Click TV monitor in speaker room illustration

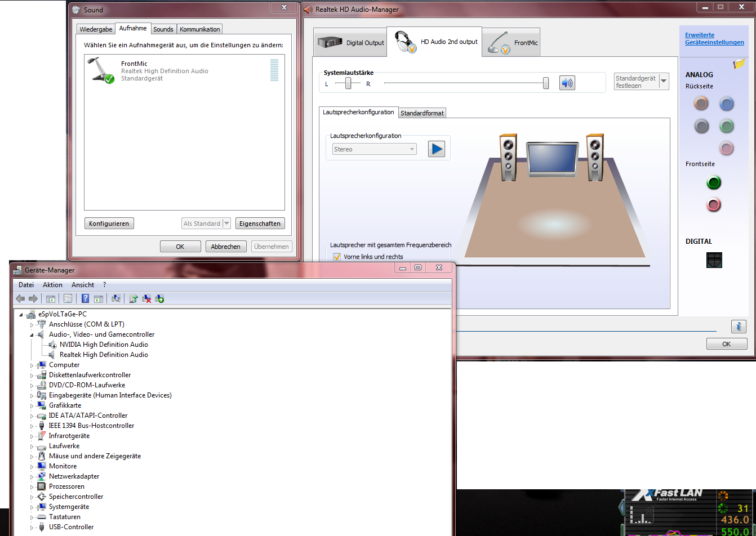click(552, 160)
